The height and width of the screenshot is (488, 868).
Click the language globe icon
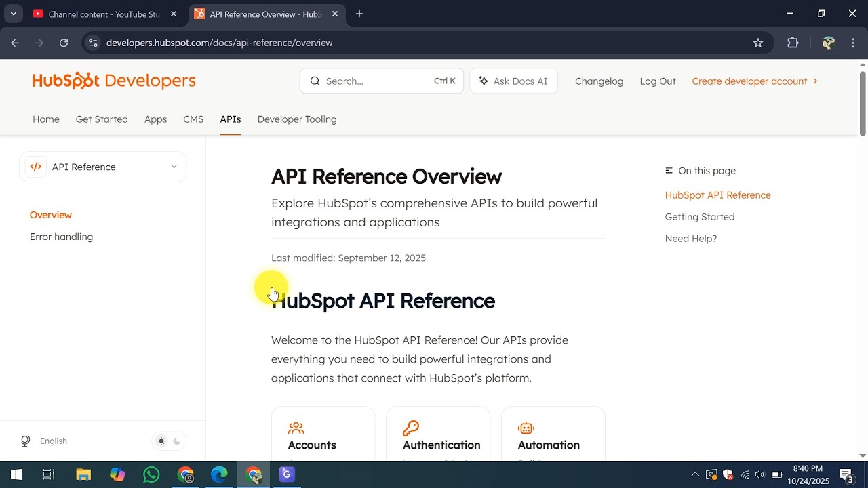tap(26, 441)
